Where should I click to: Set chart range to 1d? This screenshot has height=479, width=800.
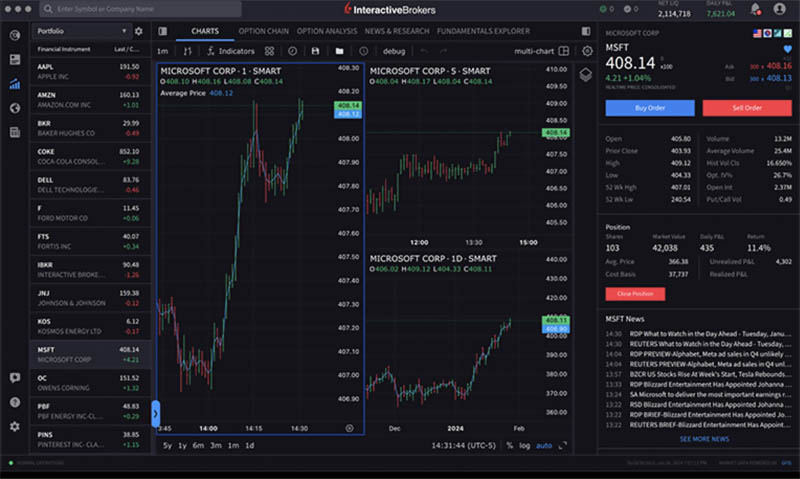pyautogui.click(x=249, y=446)
